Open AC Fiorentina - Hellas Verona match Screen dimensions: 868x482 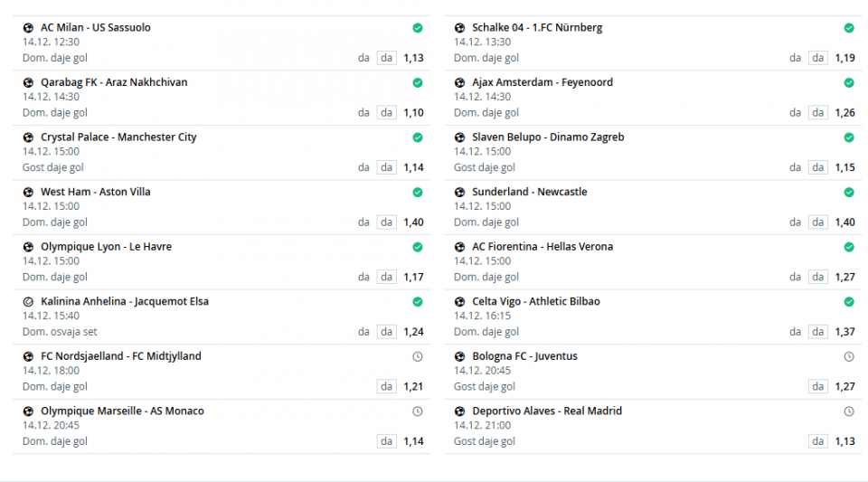542,247
